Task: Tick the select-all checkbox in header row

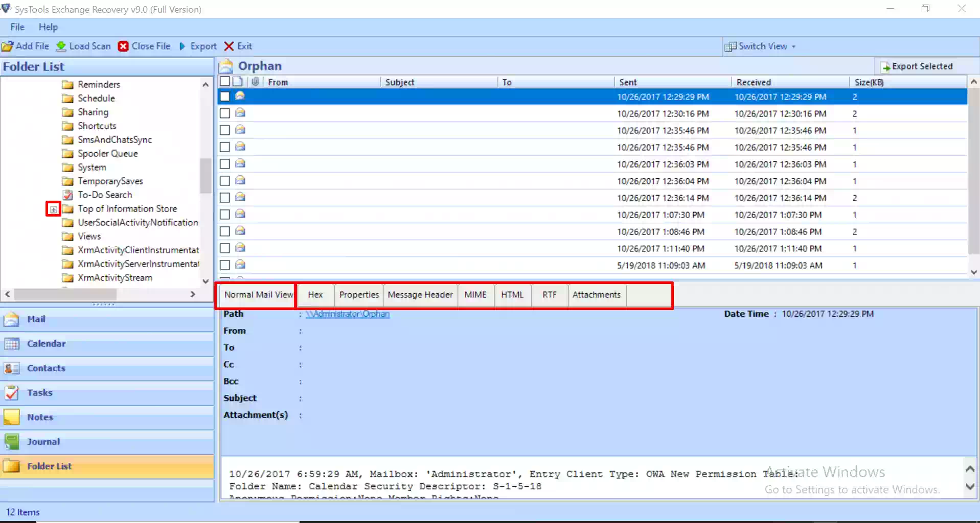Action: 224,82
